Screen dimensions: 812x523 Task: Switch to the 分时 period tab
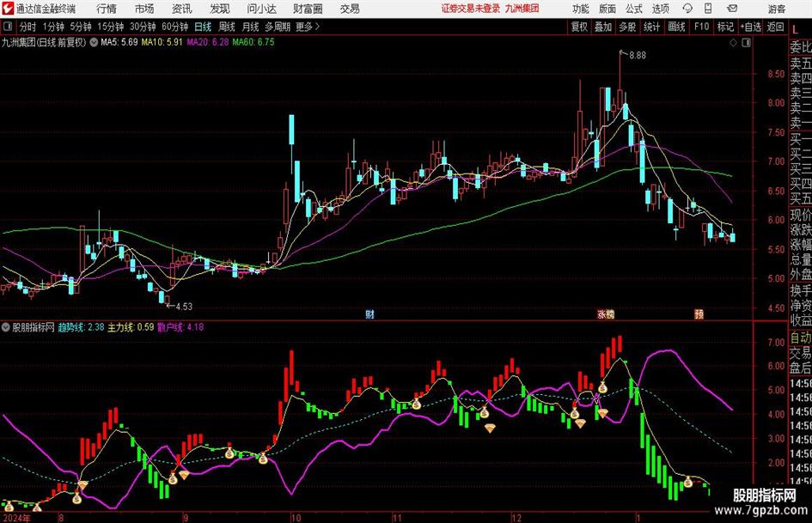tap(28, 27)
